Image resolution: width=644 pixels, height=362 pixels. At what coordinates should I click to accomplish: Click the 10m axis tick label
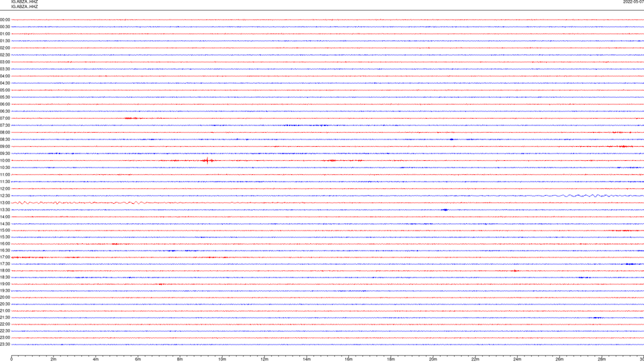click(222, 359)
